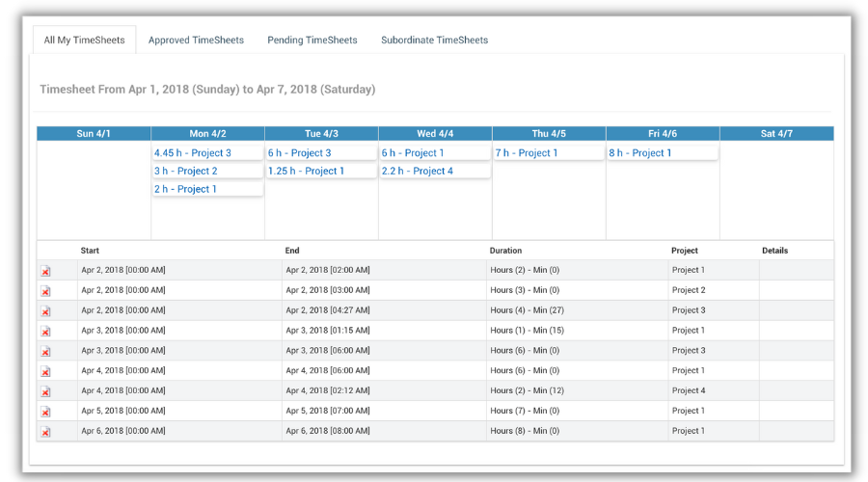Image resolution: width=868 pixels, height=482 pixels.
Task: Select end time Apr 3, 2018 [01:15 AM]
Action: coord(328,331)
